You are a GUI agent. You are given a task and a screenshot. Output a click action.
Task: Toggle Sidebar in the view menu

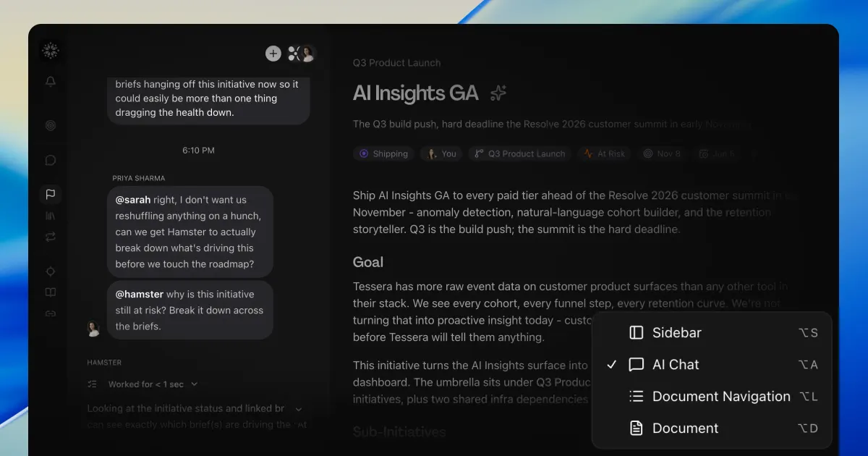(712, 333)
